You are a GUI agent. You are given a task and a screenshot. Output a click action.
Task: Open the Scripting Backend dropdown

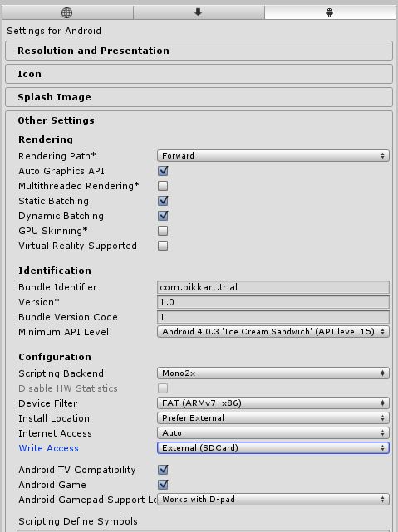tap(273, 373)
